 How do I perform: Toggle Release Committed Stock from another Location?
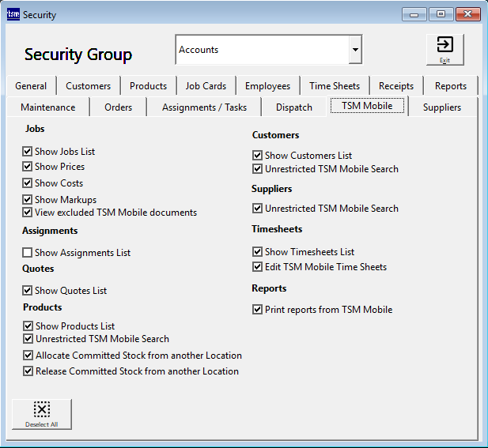[28, 371]
